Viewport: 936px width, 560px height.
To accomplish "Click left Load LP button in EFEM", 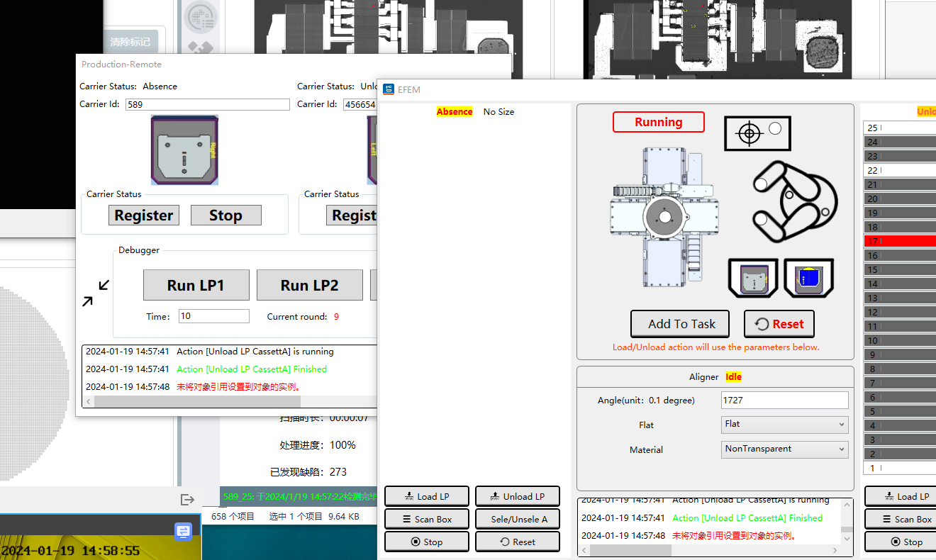I will click(427, 496).
